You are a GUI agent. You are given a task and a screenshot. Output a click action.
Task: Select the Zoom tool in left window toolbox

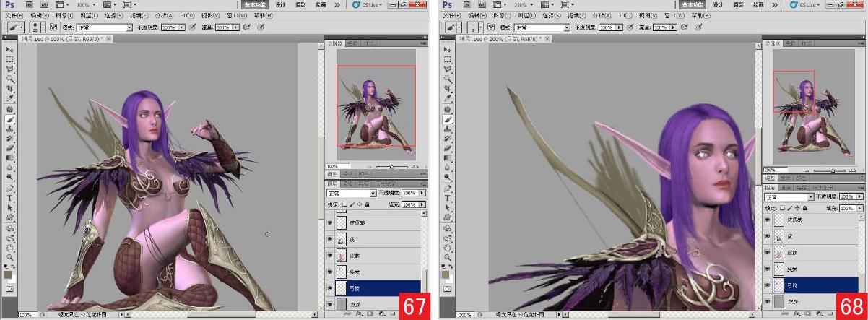click(10, 256)
